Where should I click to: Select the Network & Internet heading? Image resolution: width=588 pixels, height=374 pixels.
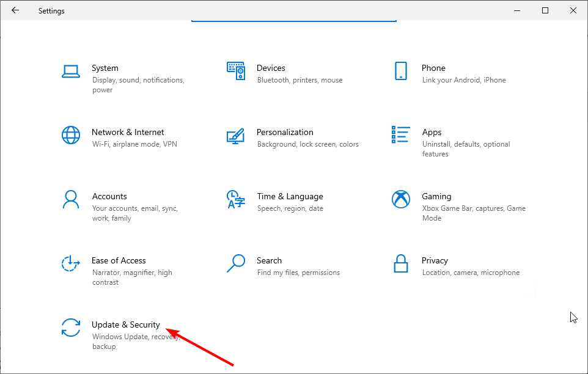click(x=128, y=132)
